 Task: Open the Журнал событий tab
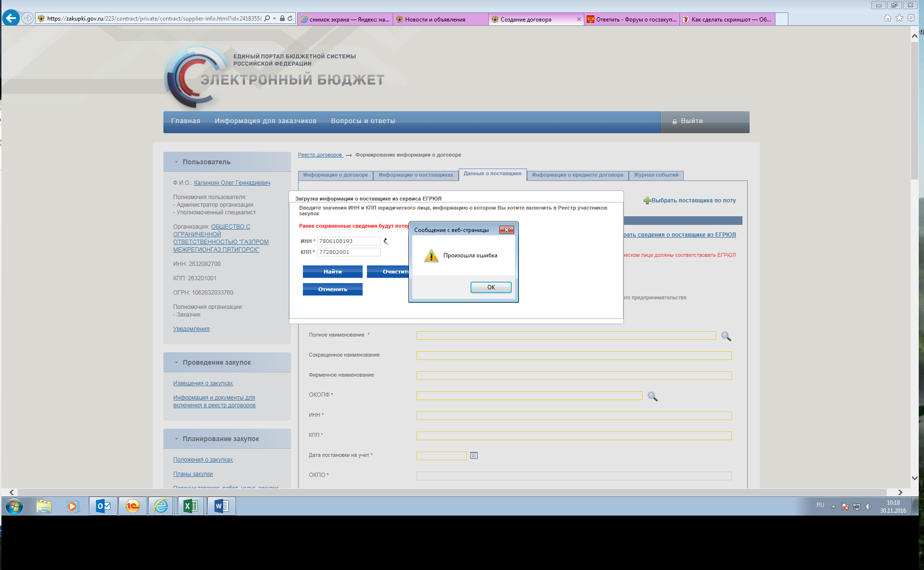(x=655, y=175)
